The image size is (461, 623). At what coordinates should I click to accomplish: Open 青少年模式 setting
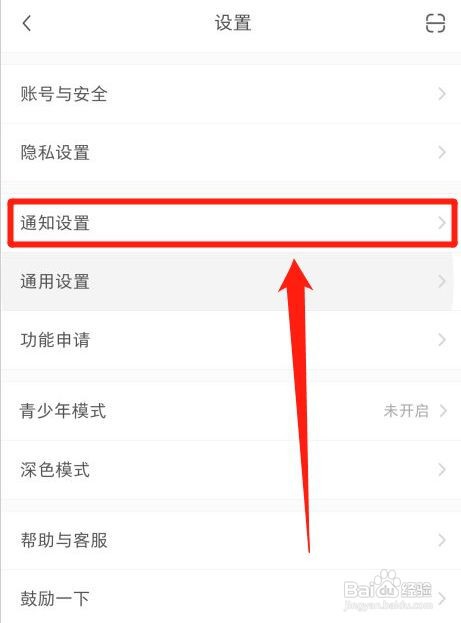pyautogui.click(x=230, y=411)
